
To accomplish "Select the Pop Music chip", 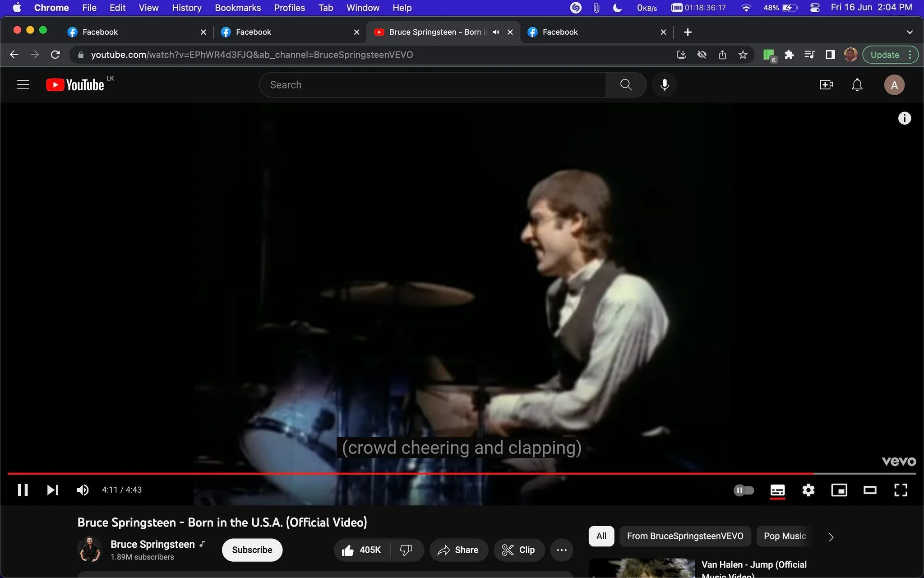I will pos(785,536).
